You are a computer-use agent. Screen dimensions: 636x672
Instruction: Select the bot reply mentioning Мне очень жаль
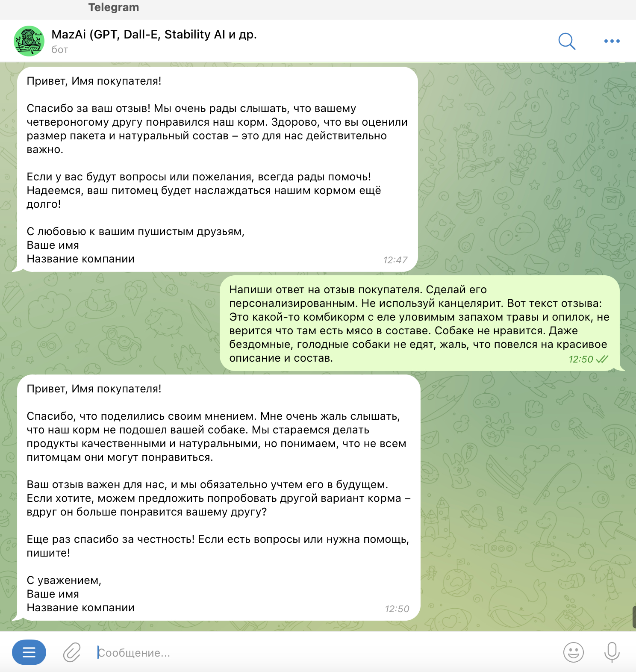pyautogui.click(x=218, y=498)
